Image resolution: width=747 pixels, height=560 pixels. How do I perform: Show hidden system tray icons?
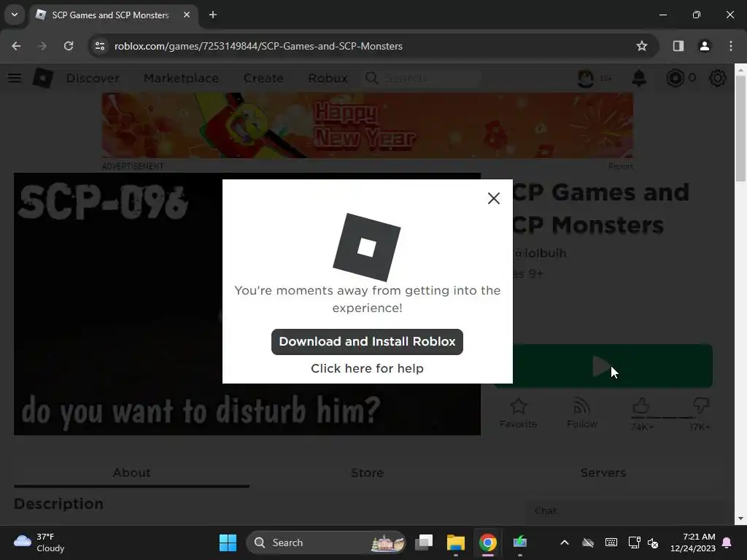point(565,542)
